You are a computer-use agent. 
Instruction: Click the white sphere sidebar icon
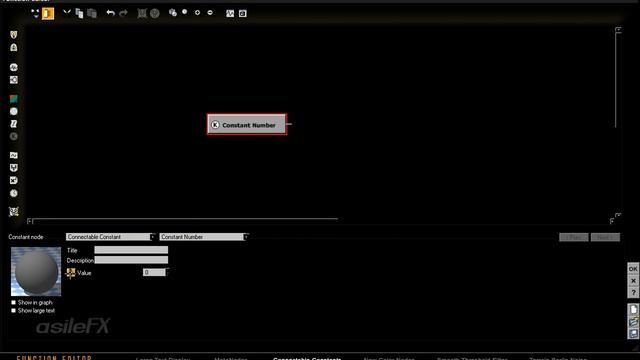13,111
